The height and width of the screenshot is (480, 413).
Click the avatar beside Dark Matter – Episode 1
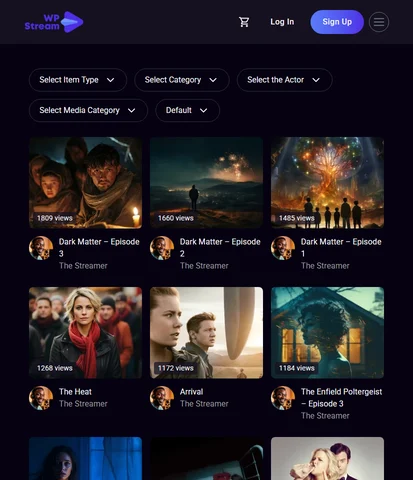pos(283,248)
